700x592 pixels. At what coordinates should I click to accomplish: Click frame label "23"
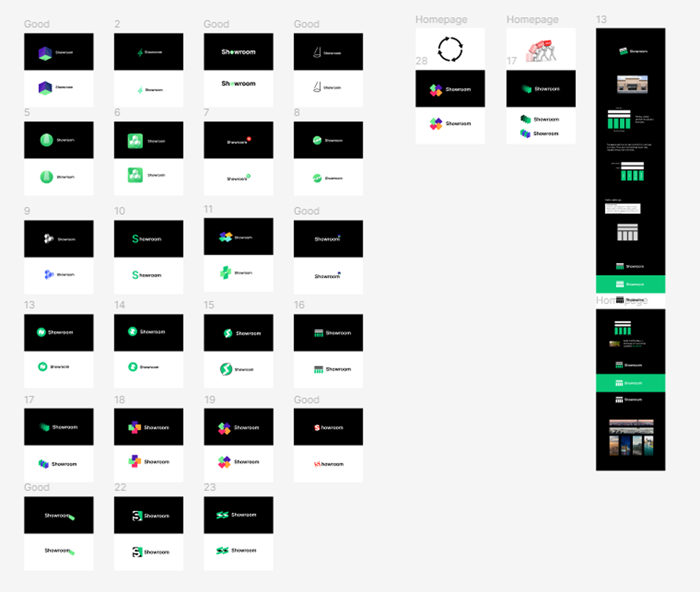pyautogui.click(x=210, y=487)
